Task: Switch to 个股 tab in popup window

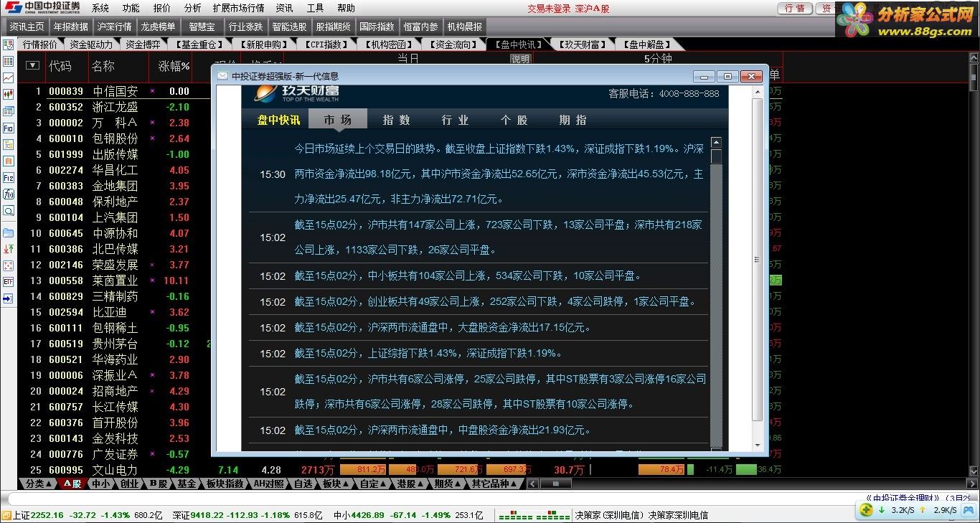Action: 514,120
